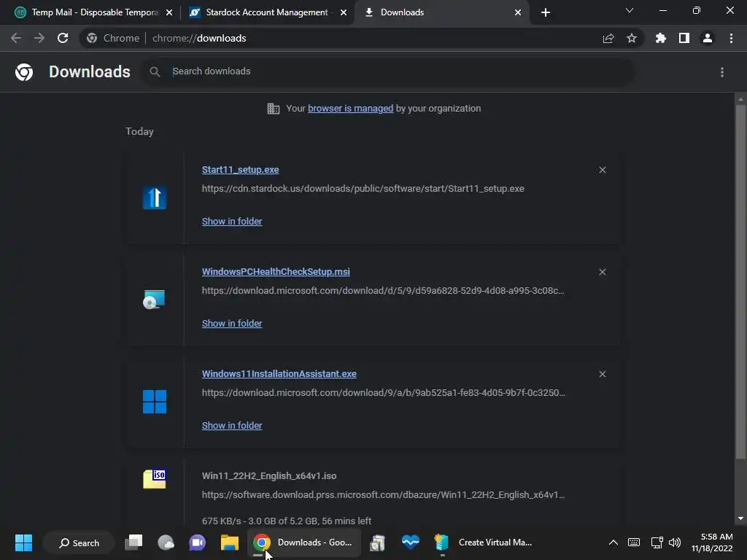Click the Start11 setup file icon
Viewport: 747px width, 560px height.
pos(155,197)
